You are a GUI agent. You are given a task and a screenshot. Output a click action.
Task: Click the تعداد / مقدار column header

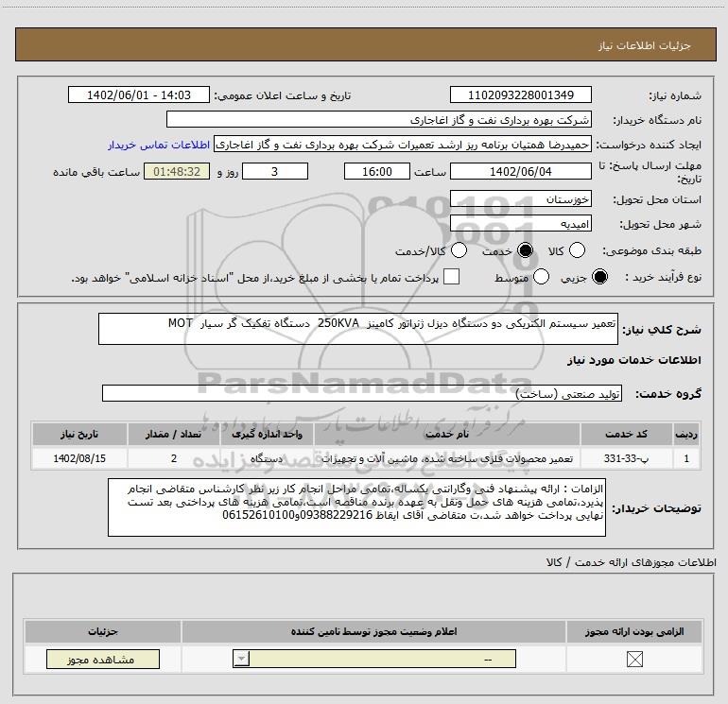pos(173,434)
